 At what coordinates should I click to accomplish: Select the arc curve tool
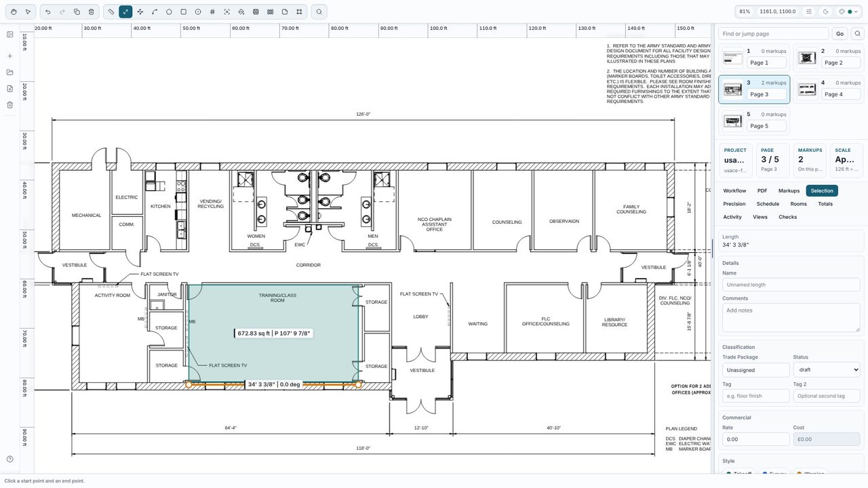pos(155,12)
